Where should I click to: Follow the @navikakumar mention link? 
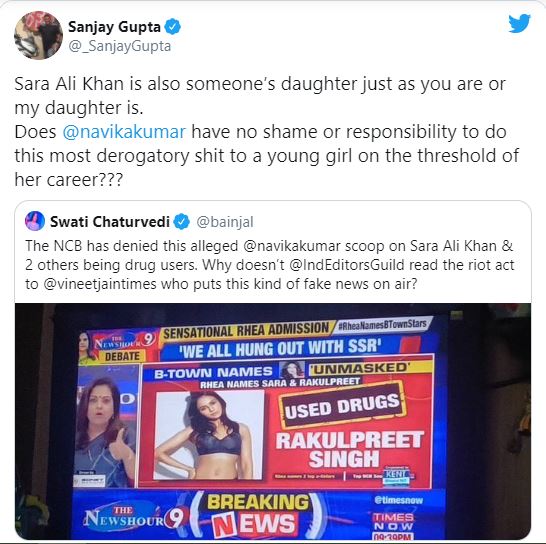point(124,132)
